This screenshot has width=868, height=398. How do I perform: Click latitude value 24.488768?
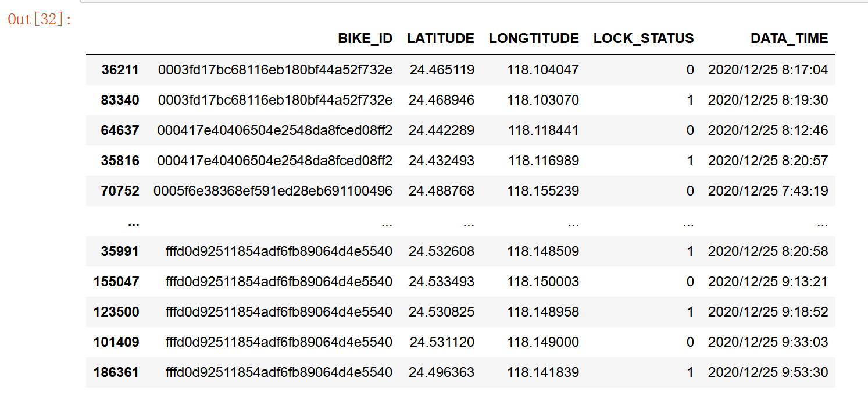click(x=442, y=191)
